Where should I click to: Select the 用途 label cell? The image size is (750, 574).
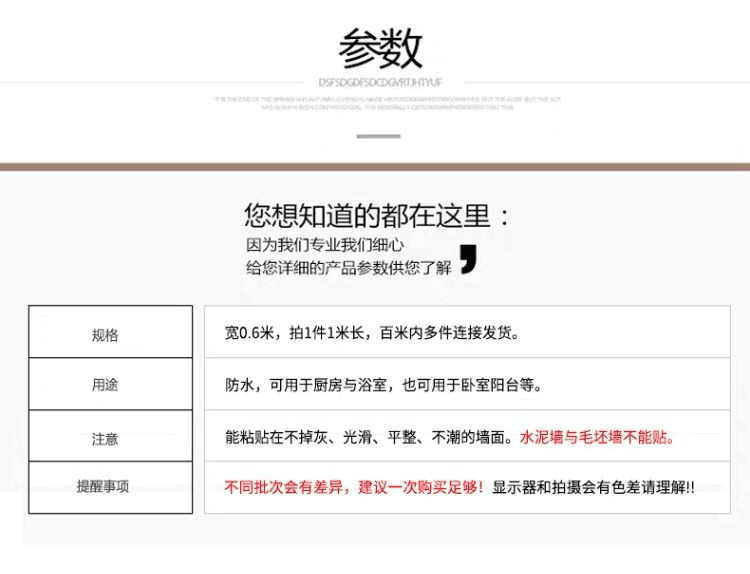[110, 384]
